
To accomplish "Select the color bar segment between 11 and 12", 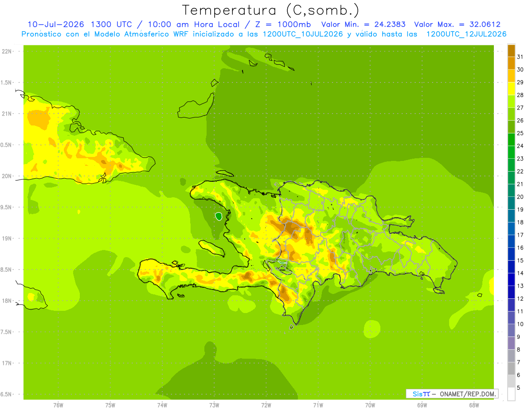I will point(511,305).
